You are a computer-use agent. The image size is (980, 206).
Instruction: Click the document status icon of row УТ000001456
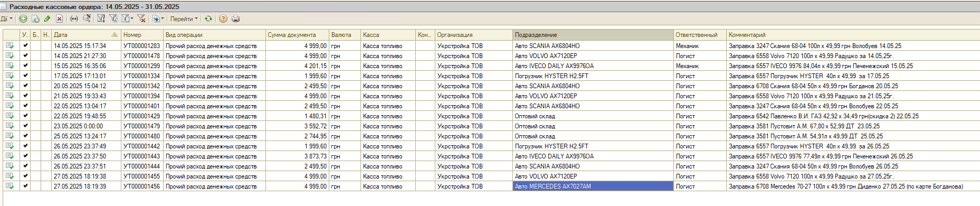(10, 186)
